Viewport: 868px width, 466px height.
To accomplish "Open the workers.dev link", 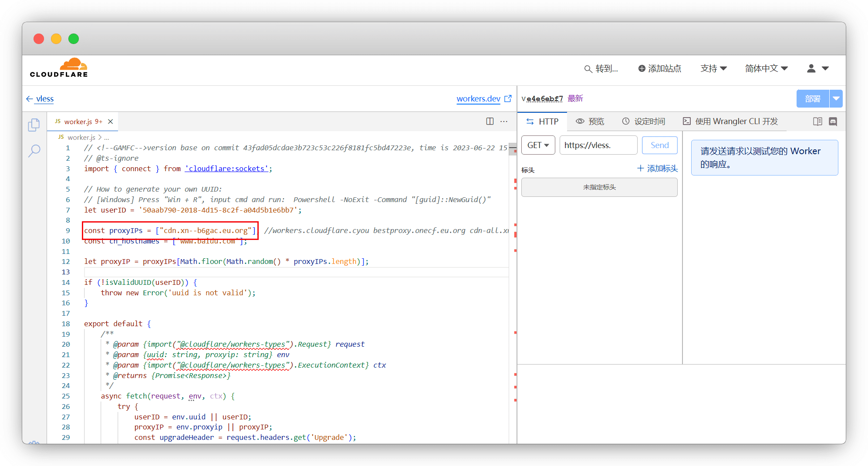I will (x=478, y=99).
